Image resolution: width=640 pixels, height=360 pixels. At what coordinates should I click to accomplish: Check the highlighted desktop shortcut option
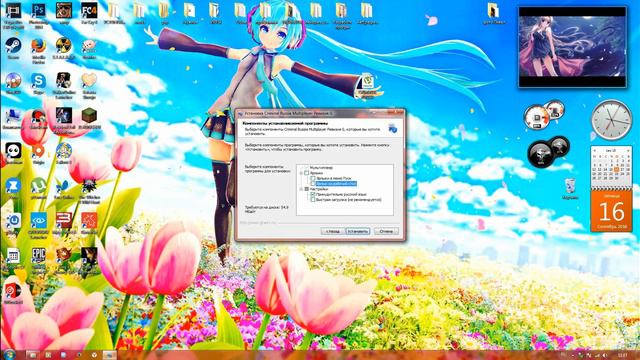point(312,184)
